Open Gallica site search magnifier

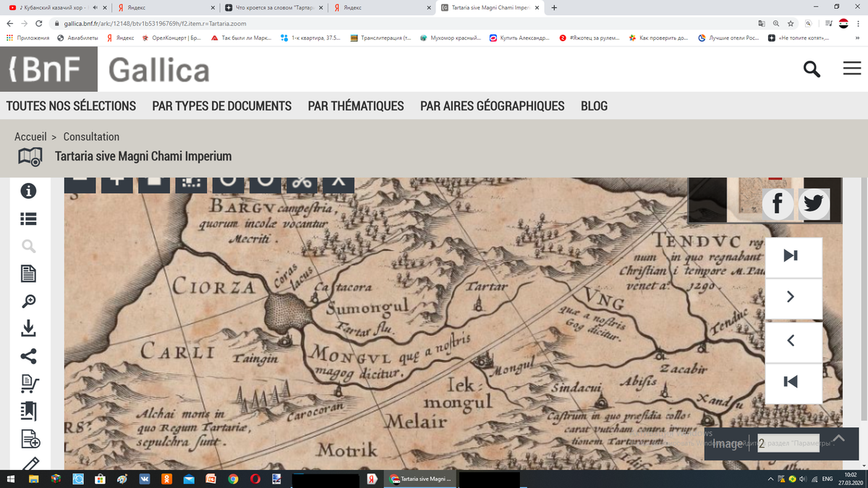(x=812, y=69)
